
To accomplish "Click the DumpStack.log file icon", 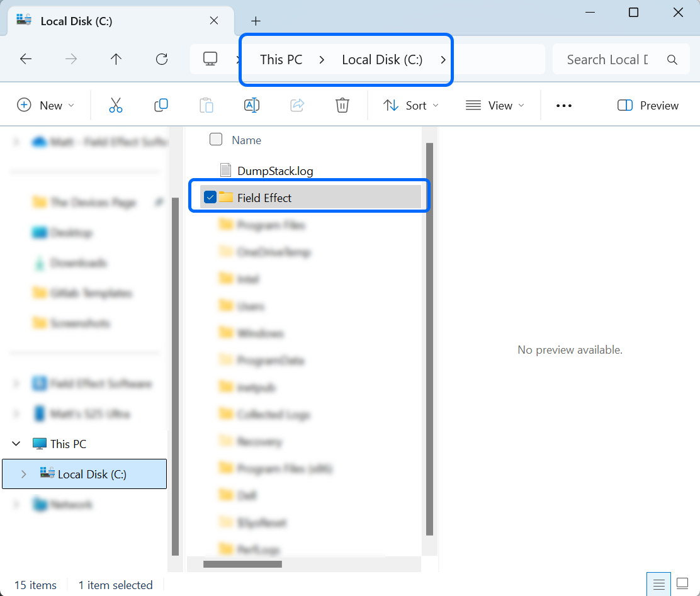I will pyautogui.click(x=225, y=170).
